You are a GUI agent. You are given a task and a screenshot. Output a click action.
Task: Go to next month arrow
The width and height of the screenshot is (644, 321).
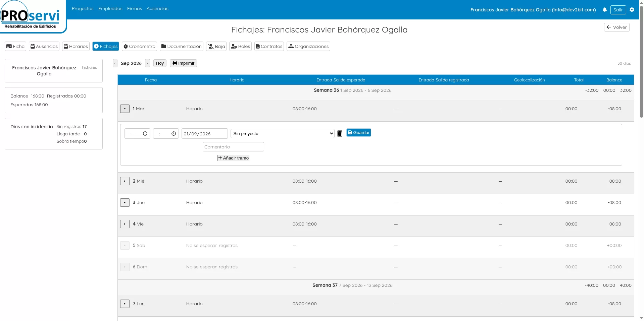(147, 63)
